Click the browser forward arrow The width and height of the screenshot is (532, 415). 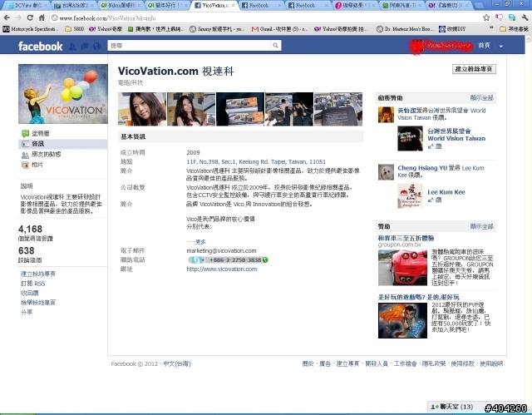tap(18, 17)
